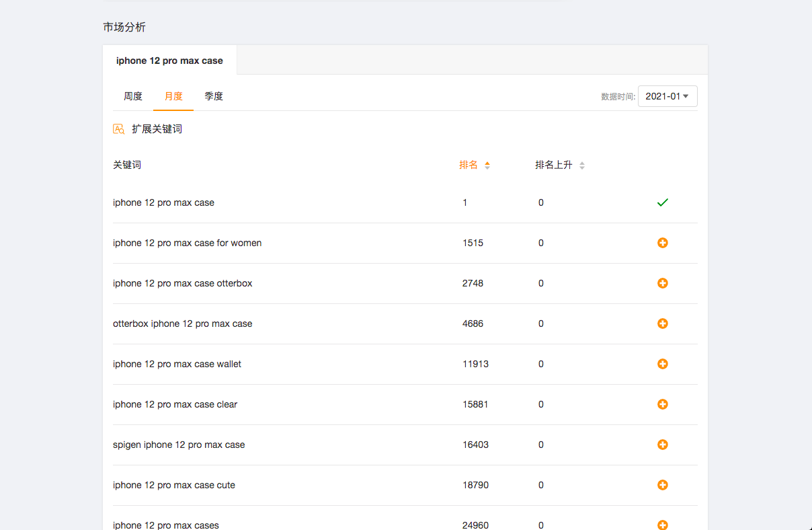Add 'iphone 12 pro max cases' keyword
The width and height of the screenshot is (812, 530).
pos(662,525)
